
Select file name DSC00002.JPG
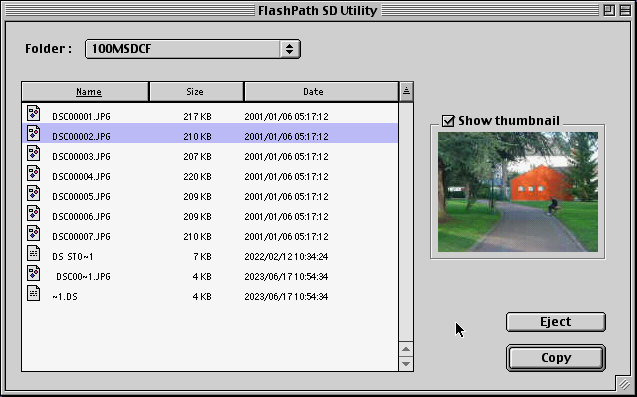[81, 137]
